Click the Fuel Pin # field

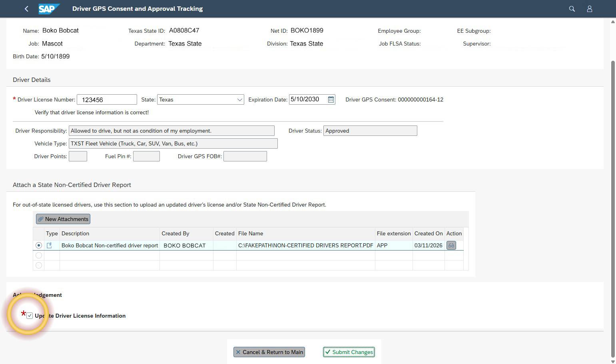pyautogui.click(x=146, y=156)
